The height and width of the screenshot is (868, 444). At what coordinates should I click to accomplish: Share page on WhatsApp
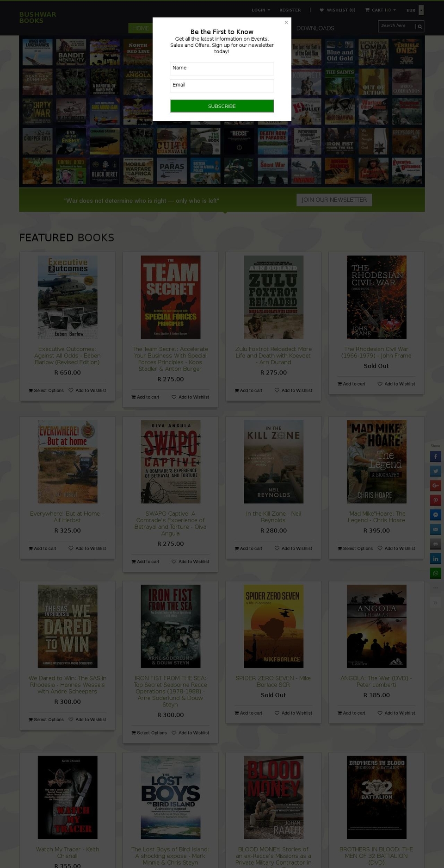point(436,573)
